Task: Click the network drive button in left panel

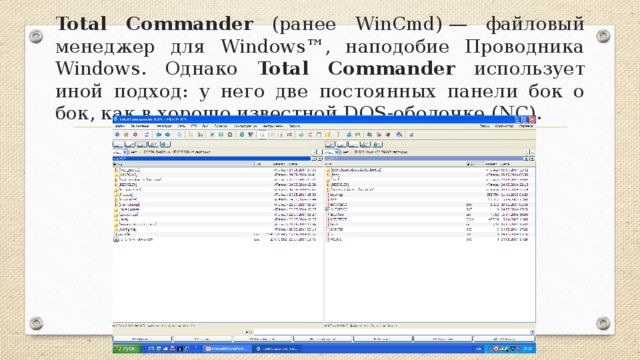Action: [x=165, y=144]
